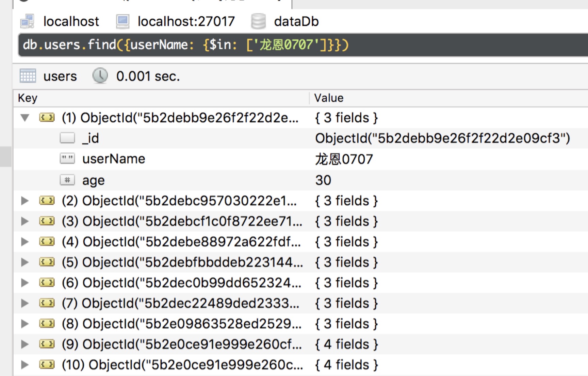The image size is (588, 376).
Task: Click the age number type icon
Action: pos(67,180)
